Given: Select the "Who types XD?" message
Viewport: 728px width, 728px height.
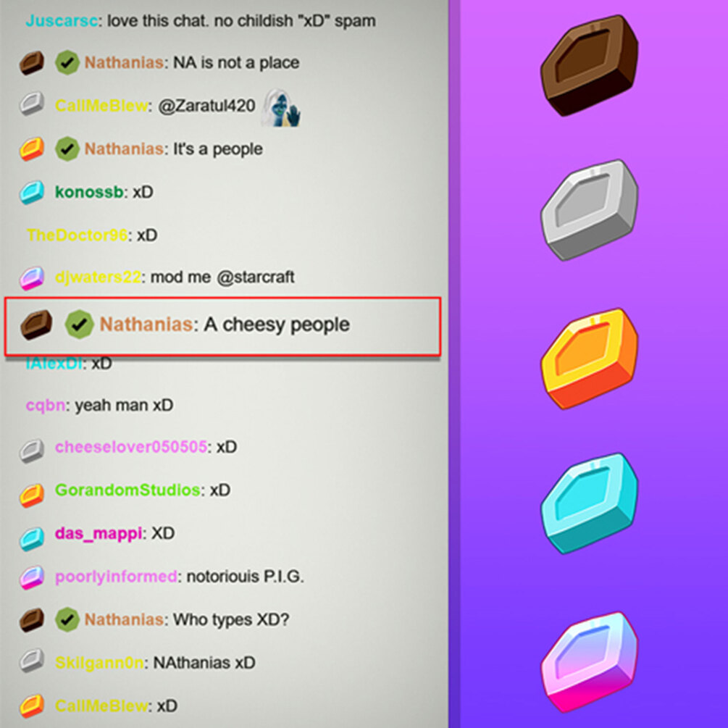Looking at the screenshot, I should (x=231, y=620).
